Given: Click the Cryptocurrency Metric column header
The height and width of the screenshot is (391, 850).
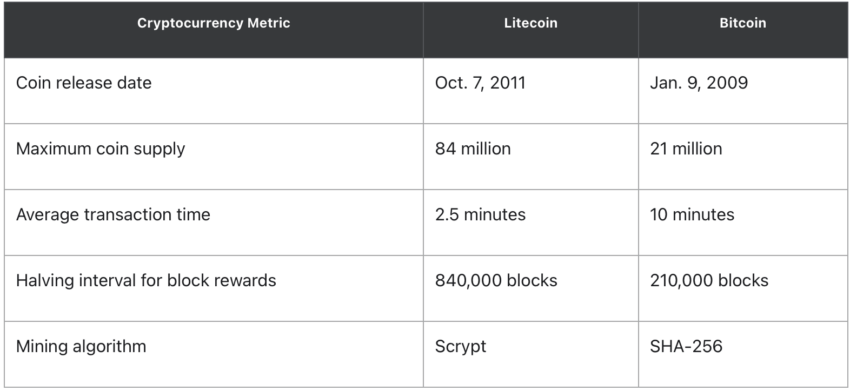Looking at the screenshot, I should pyautogui.click(x=214, y=23).
